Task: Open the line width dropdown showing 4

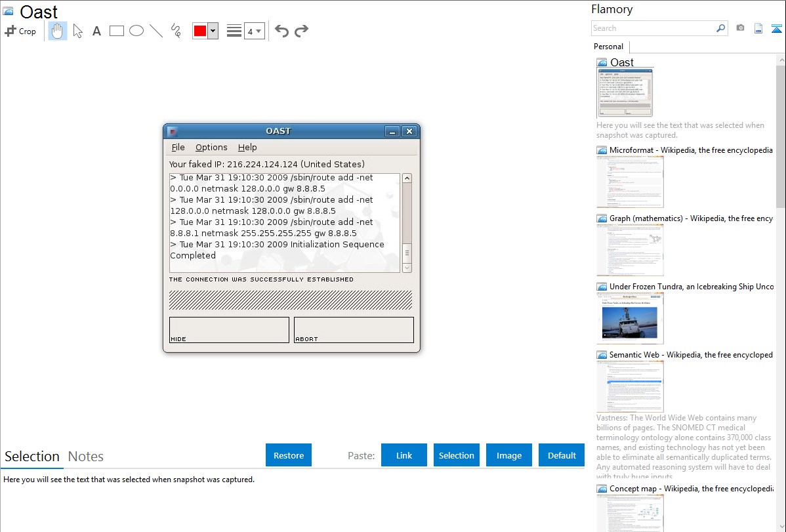Action: (x=254, y=31)
